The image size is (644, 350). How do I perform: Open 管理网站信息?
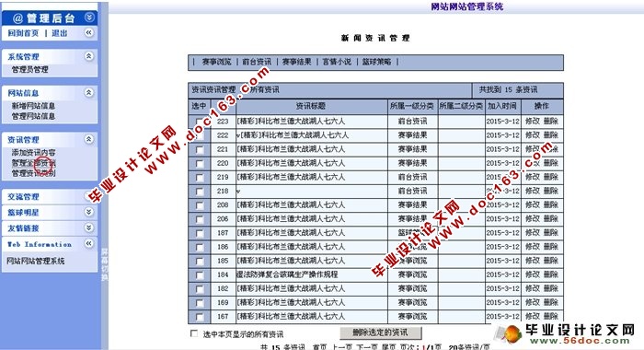[33, 116]
